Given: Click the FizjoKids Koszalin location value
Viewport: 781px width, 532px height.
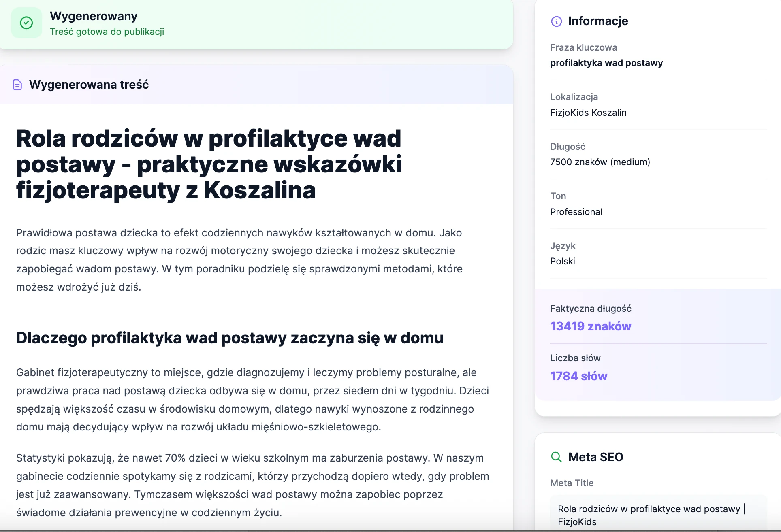Looking at the screenshot, I should click(588, 113).
